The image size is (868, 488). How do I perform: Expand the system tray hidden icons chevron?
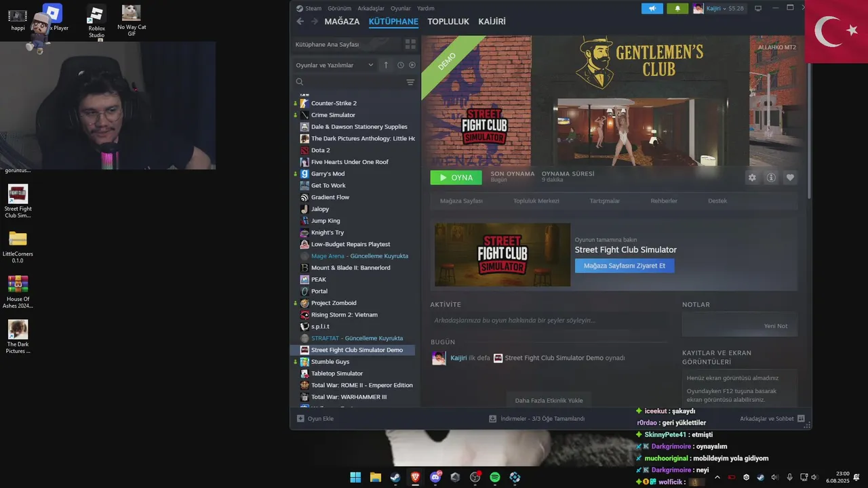[x=717, y=477]
